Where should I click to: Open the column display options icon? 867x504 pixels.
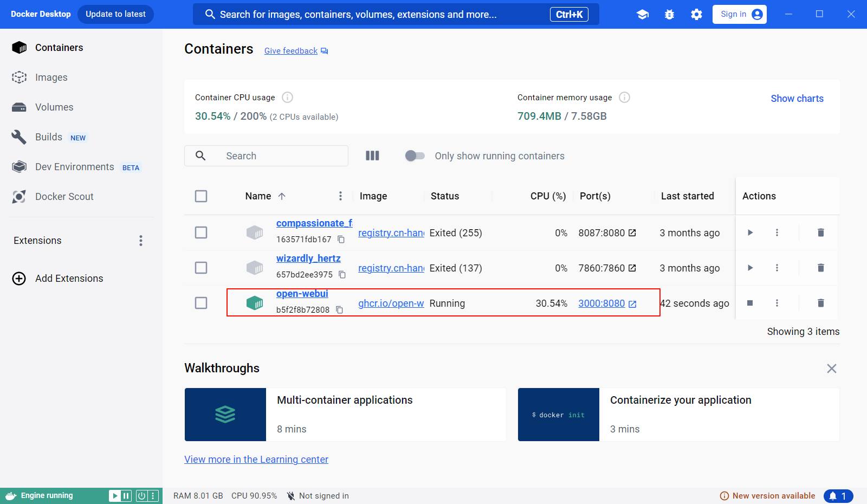372,156
